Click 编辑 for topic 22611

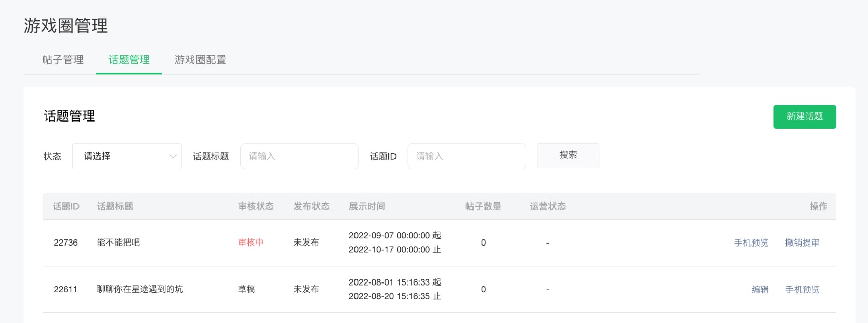click(760, 290)
